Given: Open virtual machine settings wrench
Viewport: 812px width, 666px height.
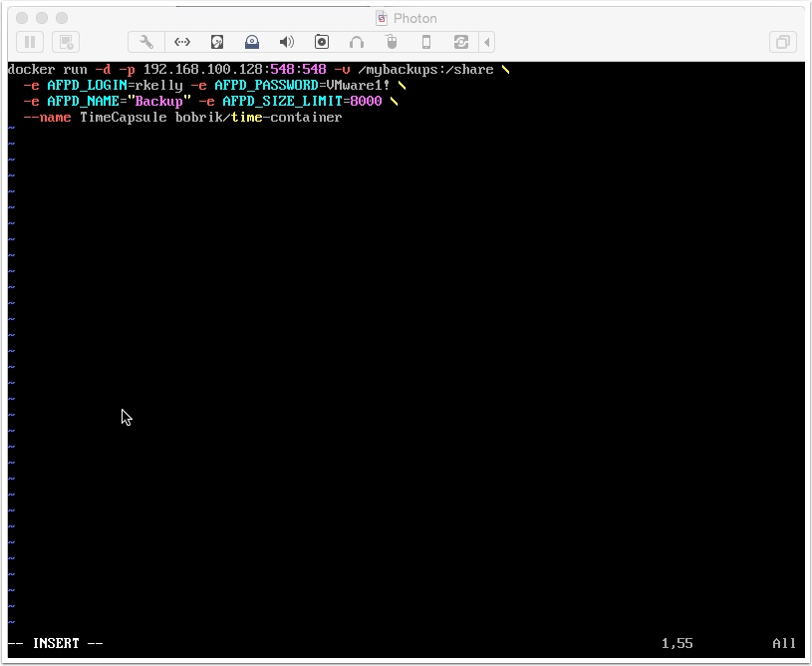Looking at the screenshot, I should [146, 42].
